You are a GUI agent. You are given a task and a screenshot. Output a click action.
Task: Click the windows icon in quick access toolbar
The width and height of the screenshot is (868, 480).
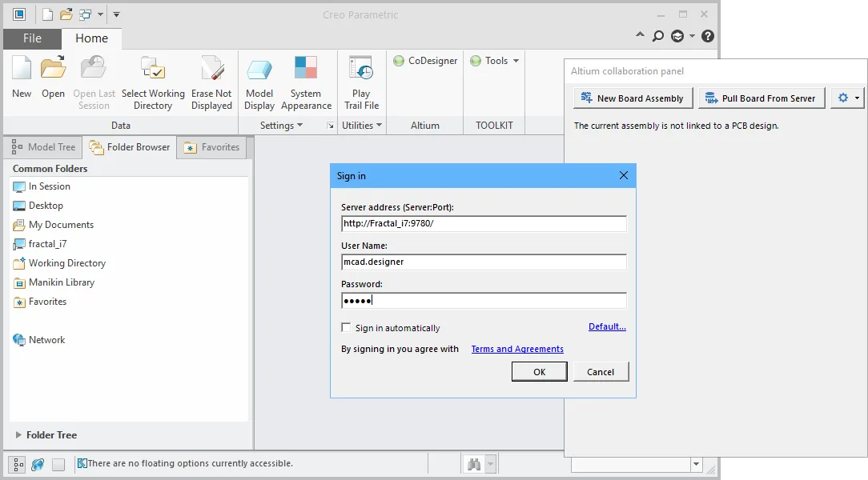click(85, 14)
